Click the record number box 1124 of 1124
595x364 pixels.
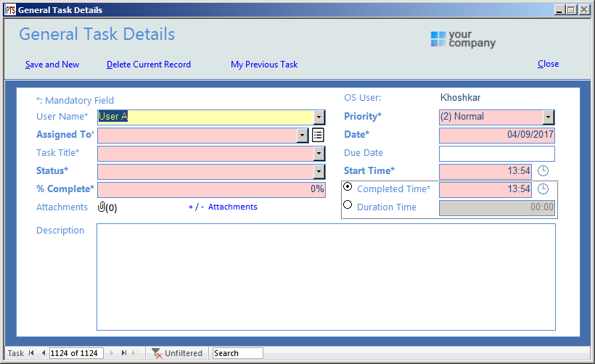click(76, 353)
